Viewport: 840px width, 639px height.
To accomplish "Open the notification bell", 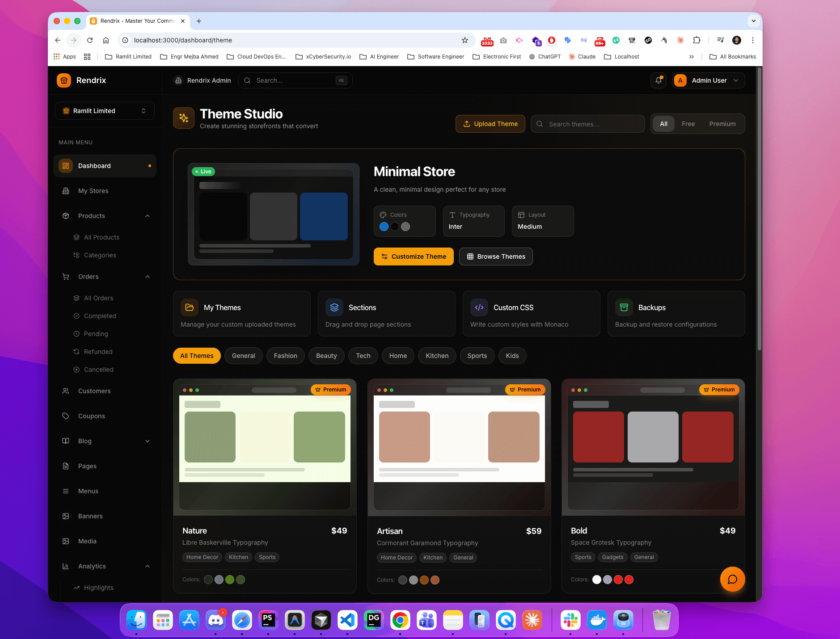I will click(x=658, y=80).
